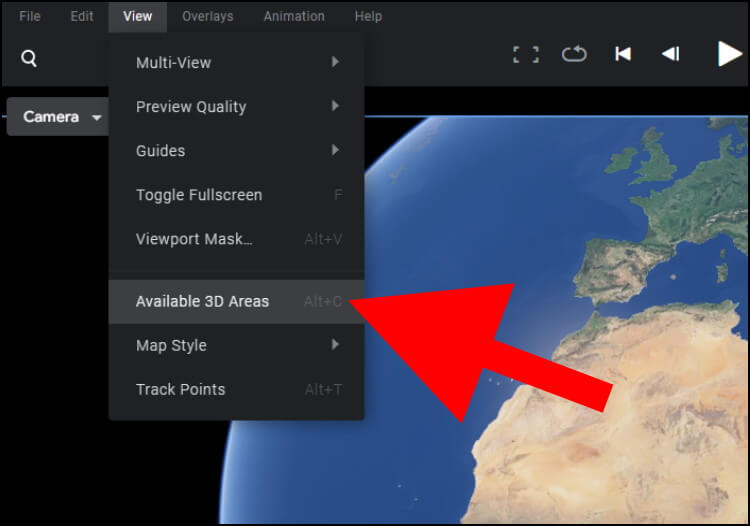The image size is (750, 526).
Task: Close the open View menu
Action: pyautogui.click(x=137, y=16)
